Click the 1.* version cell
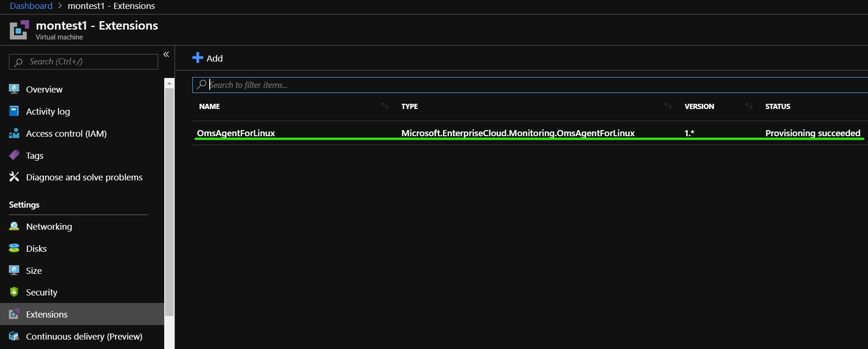Viewport: 868px width, 349px height. tap(689, 133)
